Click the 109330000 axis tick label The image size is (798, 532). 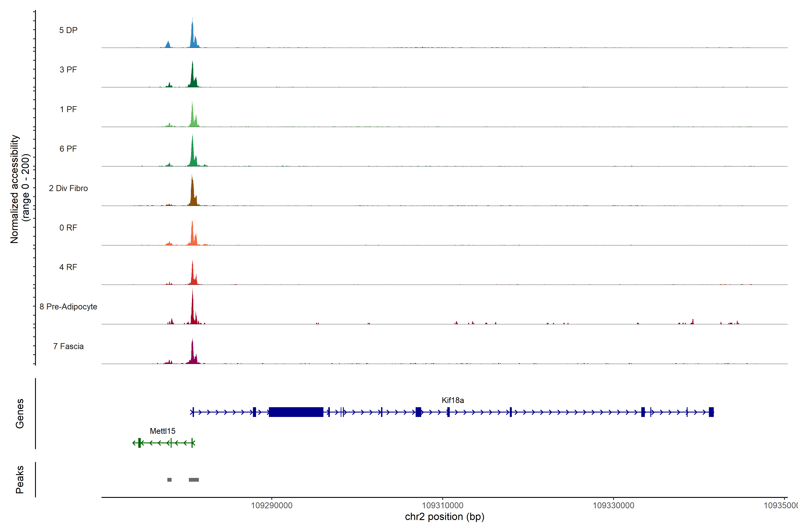(x=613, y=506)
